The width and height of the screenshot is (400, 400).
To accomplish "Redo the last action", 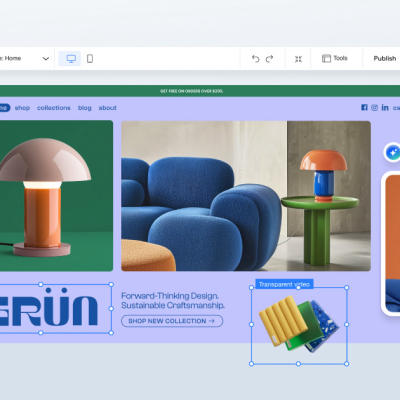I will 269,59.
